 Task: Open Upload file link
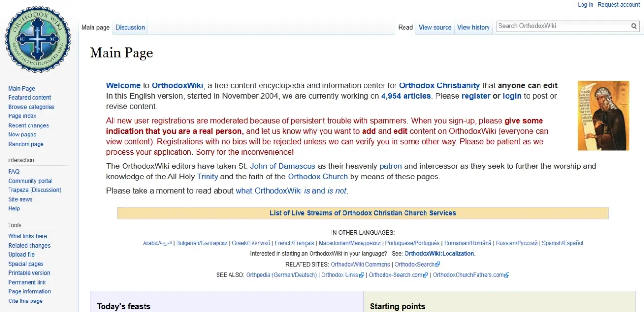click(21, 255)
